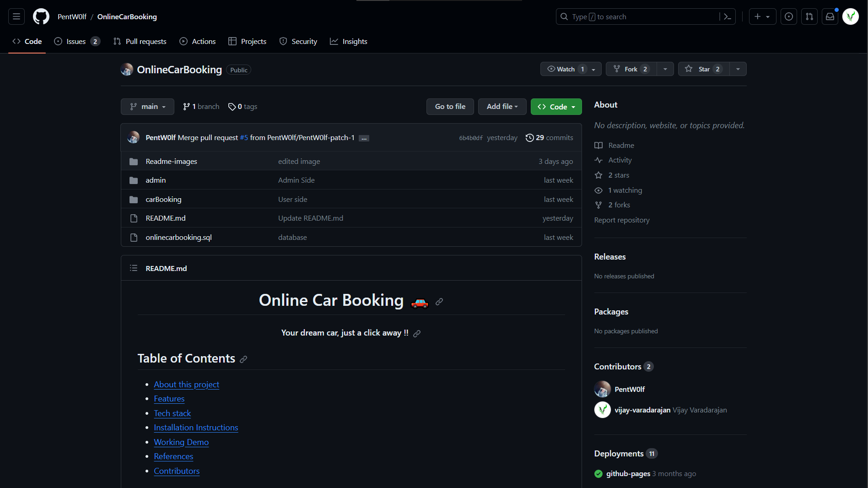Open the main branch selector
This screenshot has height=488, width=868.
pyautogui.click(x=147, y=107)
